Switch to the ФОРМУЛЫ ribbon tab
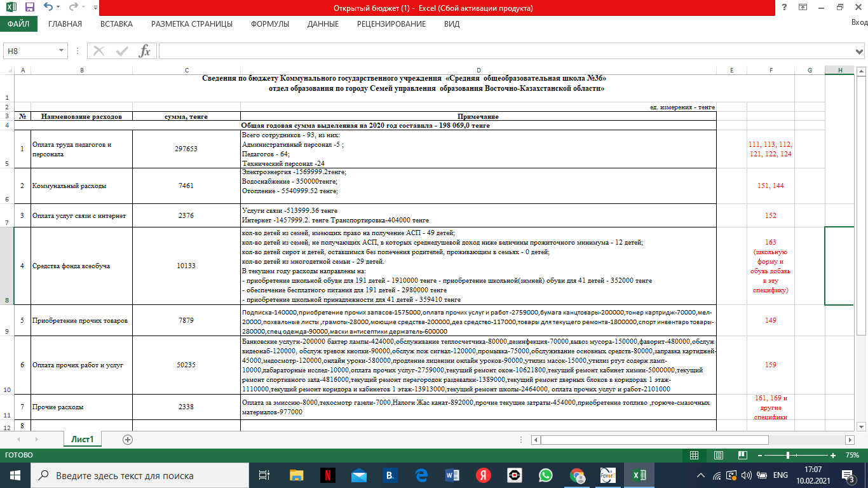This screenshot has width=868, height=488. 269,24
